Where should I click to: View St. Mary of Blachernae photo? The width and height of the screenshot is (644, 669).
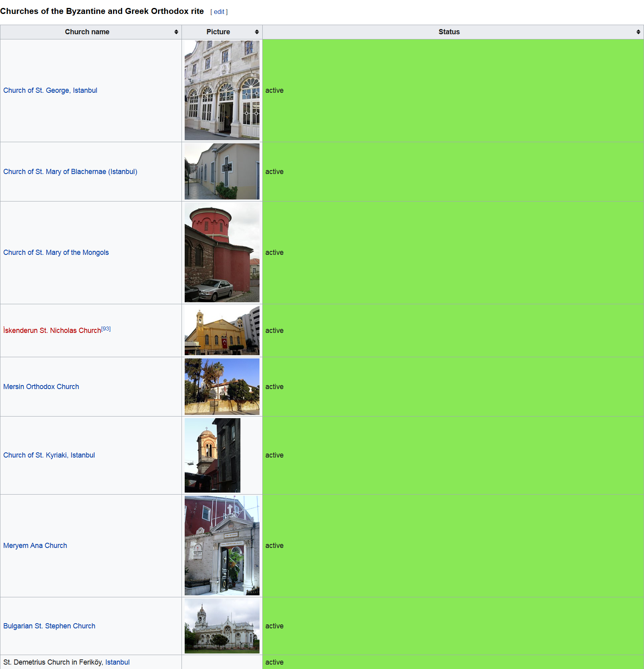pos(222,172)
